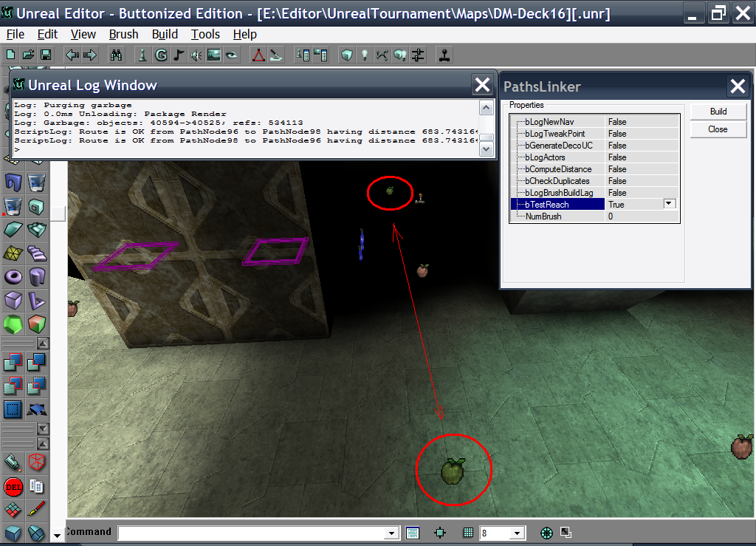The image size is (756, 546).
Task: Open the Mesh browser eye icon
Action: (x=232, y=55)
